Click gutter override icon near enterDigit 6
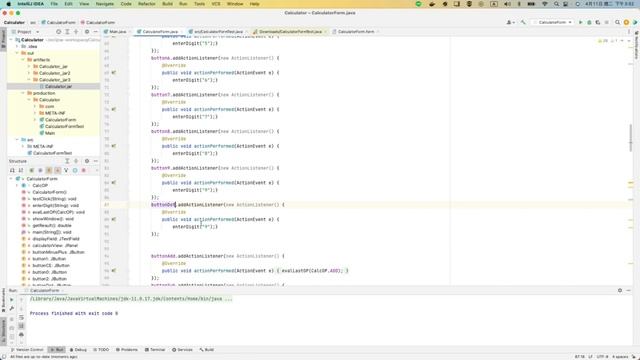The width and height of the screenshot is (640, 360). click(x=113, y=73)
